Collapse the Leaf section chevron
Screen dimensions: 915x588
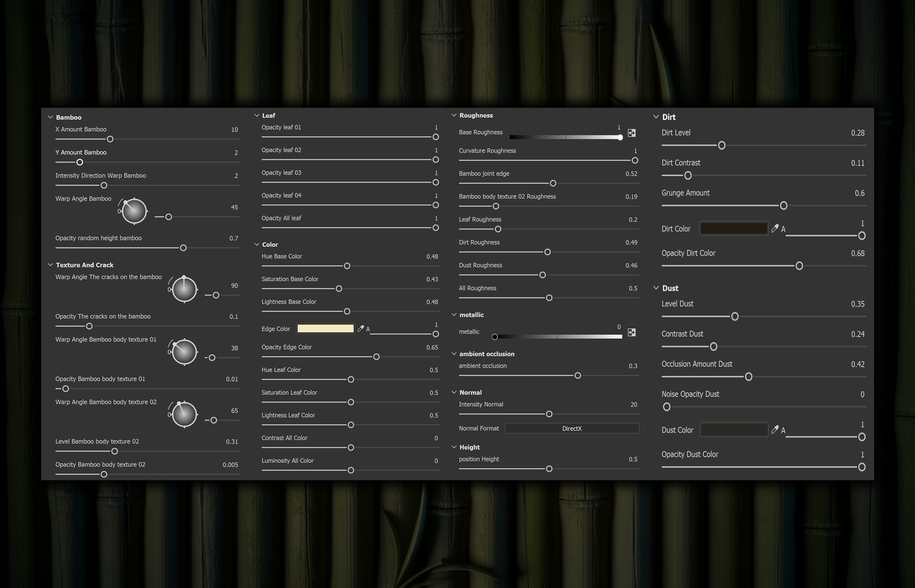pyautogui.click(x=257, y=115)
